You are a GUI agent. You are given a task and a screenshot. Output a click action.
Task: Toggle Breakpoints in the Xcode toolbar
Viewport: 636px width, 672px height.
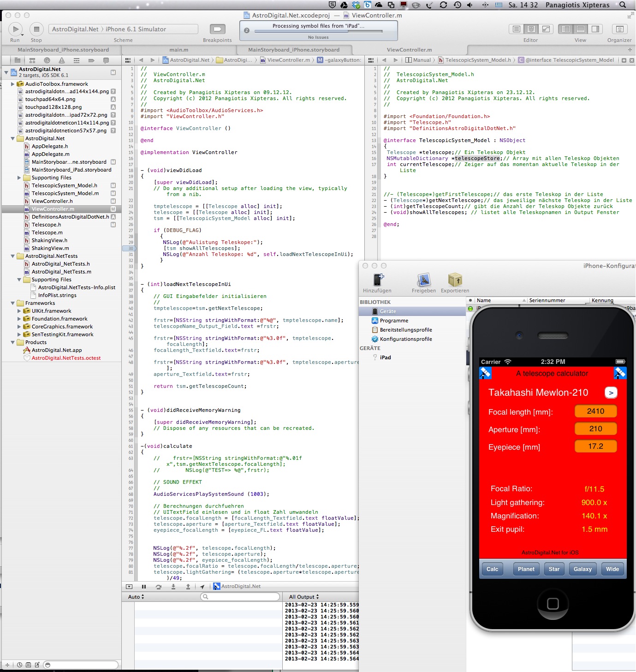217,29
